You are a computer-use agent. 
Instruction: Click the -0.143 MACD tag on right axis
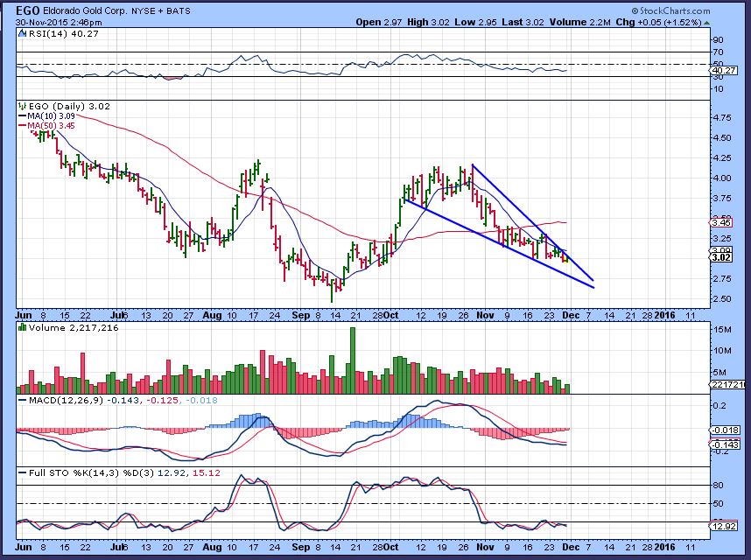[x=726, y=444]
